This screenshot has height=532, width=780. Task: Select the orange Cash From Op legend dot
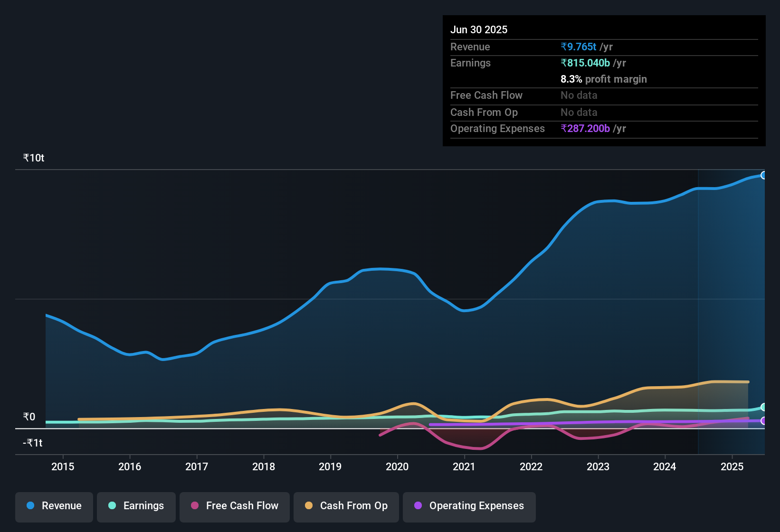[x=309, y=506]
